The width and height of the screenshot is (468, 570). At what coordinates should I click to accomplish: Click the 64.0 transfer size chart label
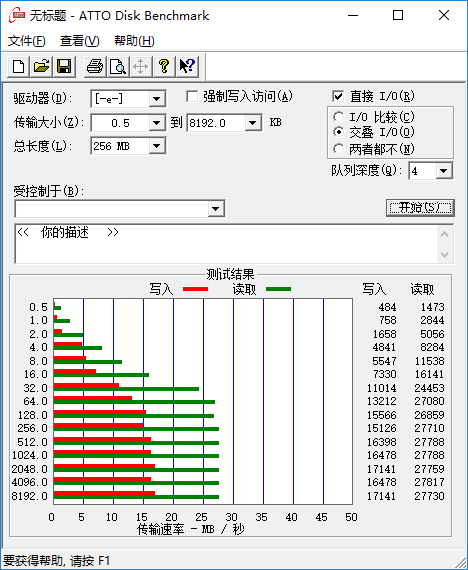[35, 401]
